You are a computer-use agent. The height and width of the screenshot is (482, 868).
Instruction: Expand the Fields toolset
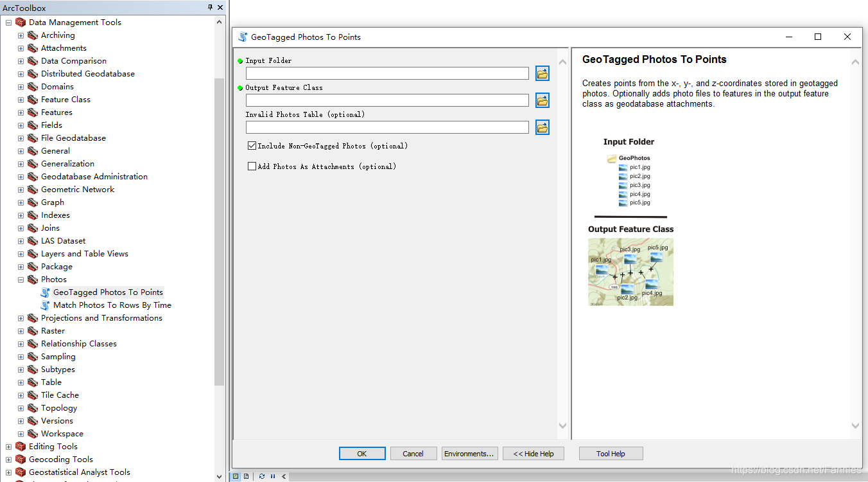pos(21,125)
